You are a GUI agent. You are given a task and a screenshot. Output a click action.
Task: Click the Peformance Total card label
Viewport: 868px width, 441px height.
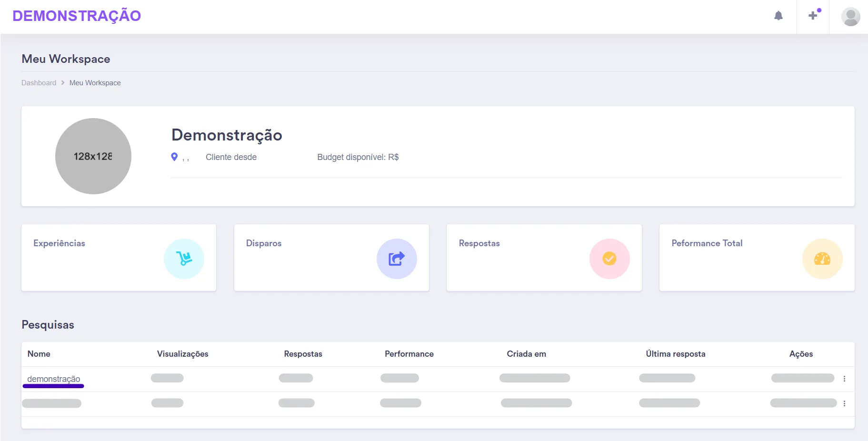tap(707, 243)
